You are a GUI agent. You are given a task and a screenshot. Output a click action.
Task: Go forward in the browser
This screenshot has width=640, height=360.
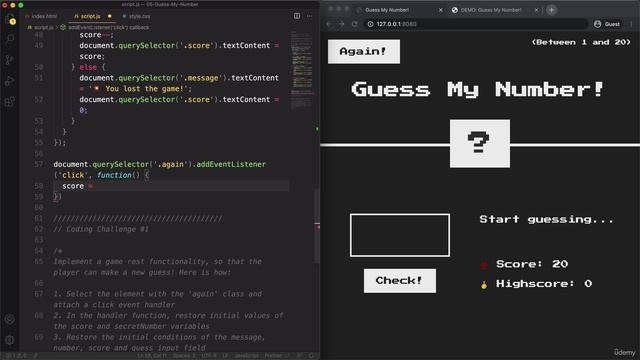point(342,24)
